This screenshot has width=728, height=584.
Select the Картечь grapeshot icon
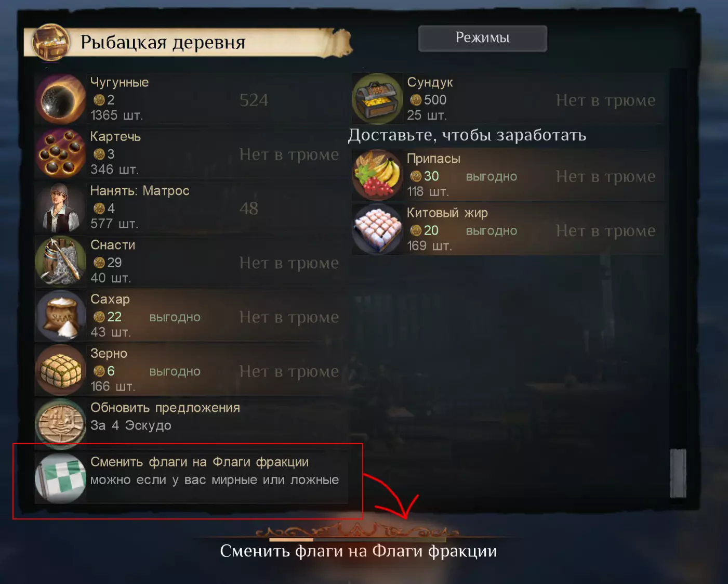(61, 153)
